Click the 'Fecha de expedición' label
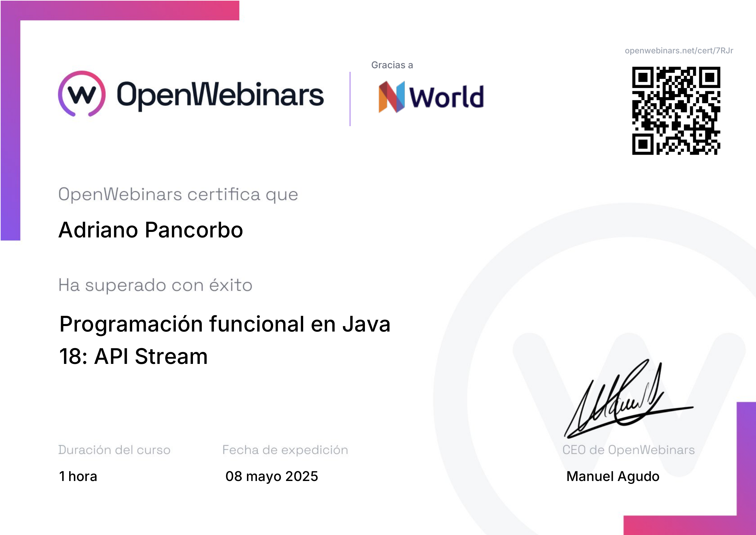The image size is (756, 535). pyautogui.click(x=285, y=450)
